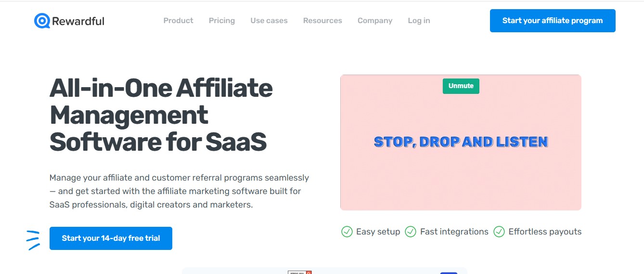Click Start your affiliate program button
The width and height of the screenshot is (644, 274).
(553, 21)
